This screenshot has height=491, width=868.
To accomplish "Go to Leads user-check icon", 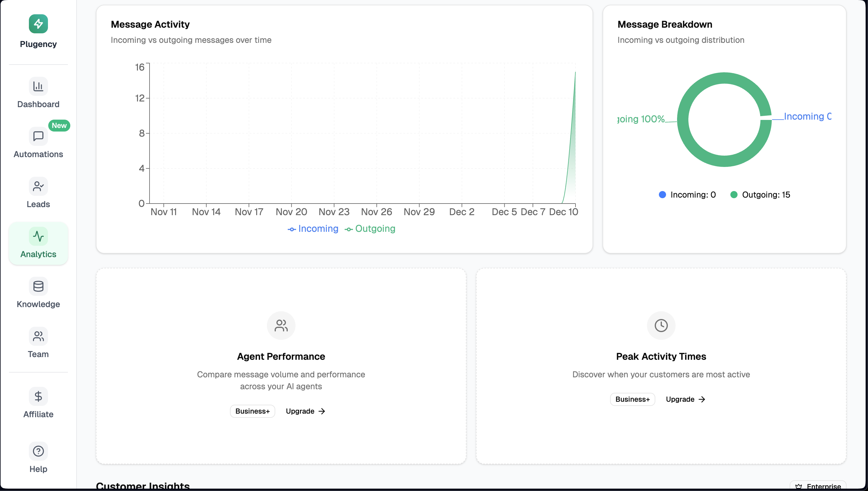I will tap(38, 186).
